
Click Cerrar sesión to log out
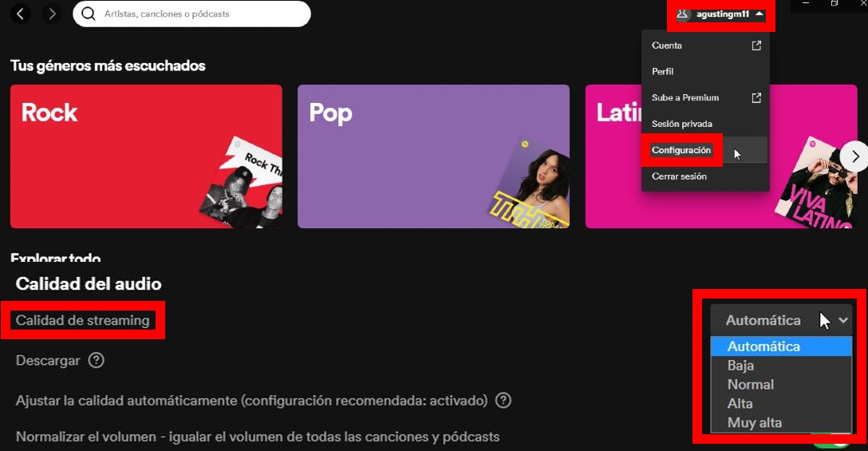(x=679, y=176)
